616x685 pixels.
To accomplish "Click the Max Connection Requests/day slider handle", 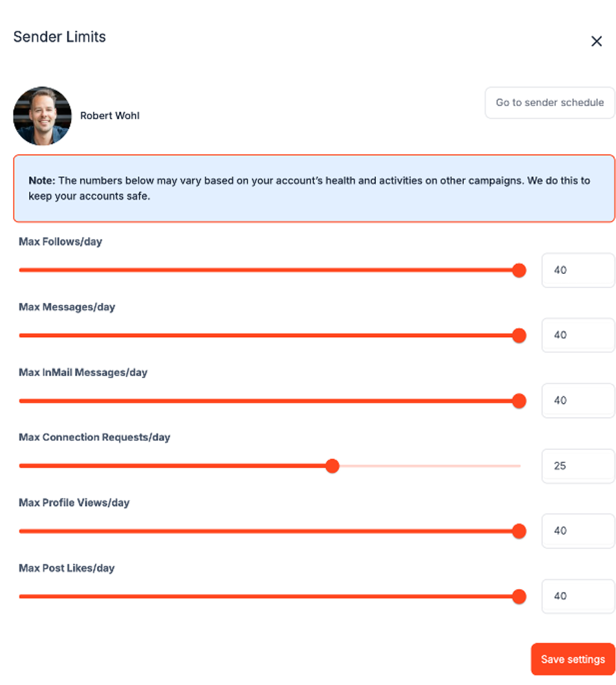I will pyautogui.click(x=333, y=466).
